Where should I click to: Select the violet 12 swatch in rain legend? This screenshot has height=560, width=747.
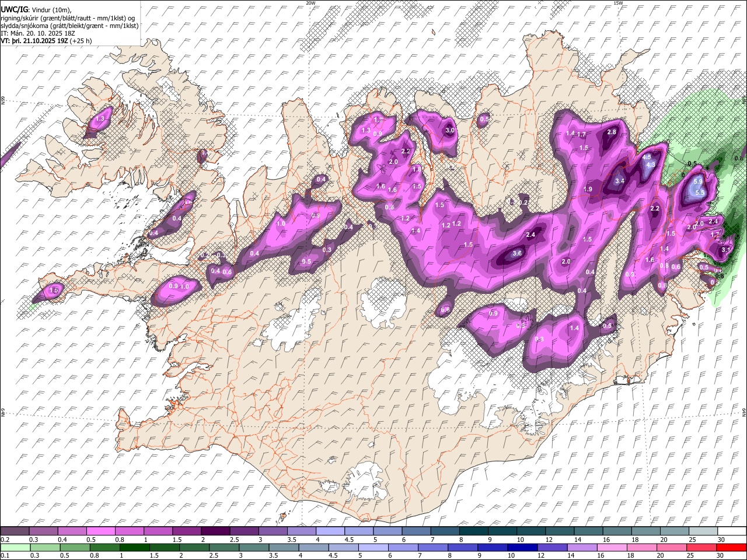coord(551,547)
